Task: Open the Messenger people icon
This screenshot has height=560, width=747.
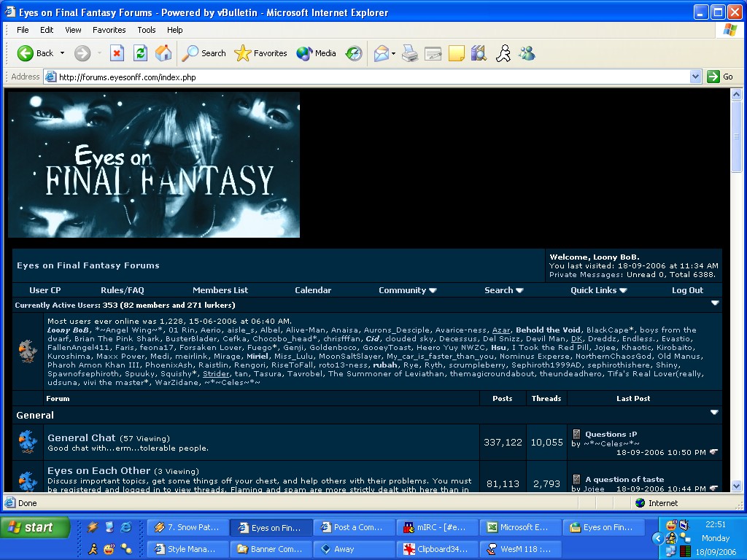Action: [527, 52]
